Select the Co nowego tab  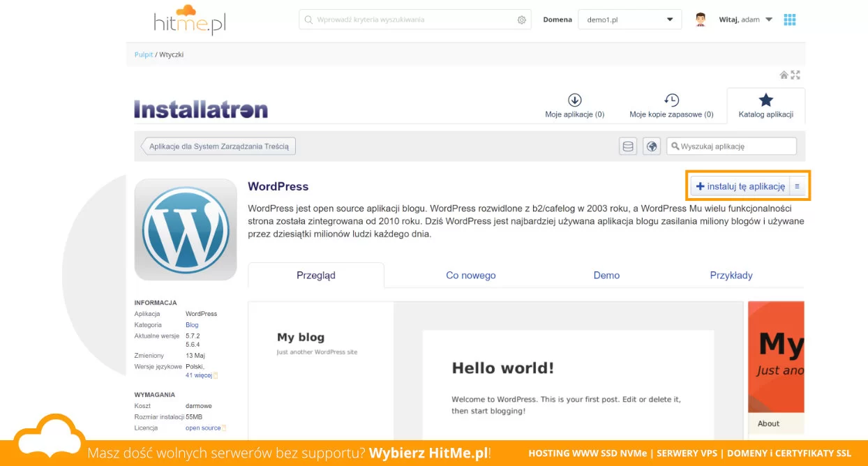coord(471,276)
